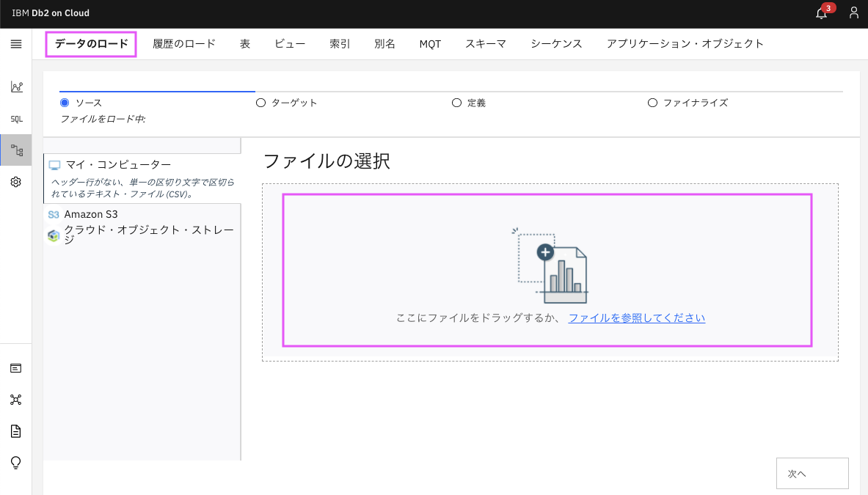Click the cloud object storage cube icon

53,235
